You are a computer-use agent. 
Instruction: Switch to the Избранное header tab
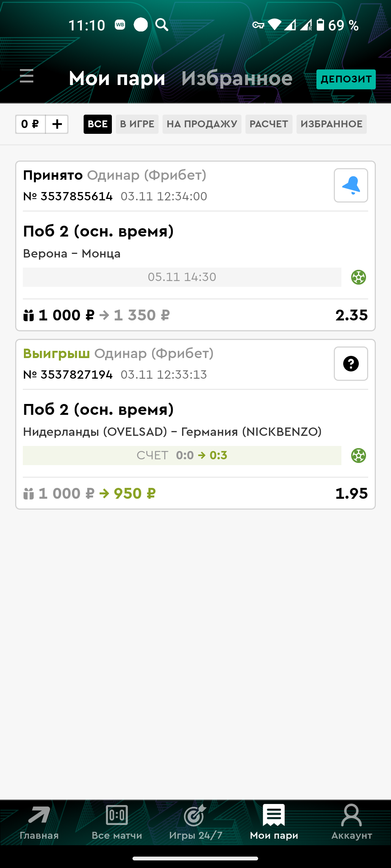point(237,78)
